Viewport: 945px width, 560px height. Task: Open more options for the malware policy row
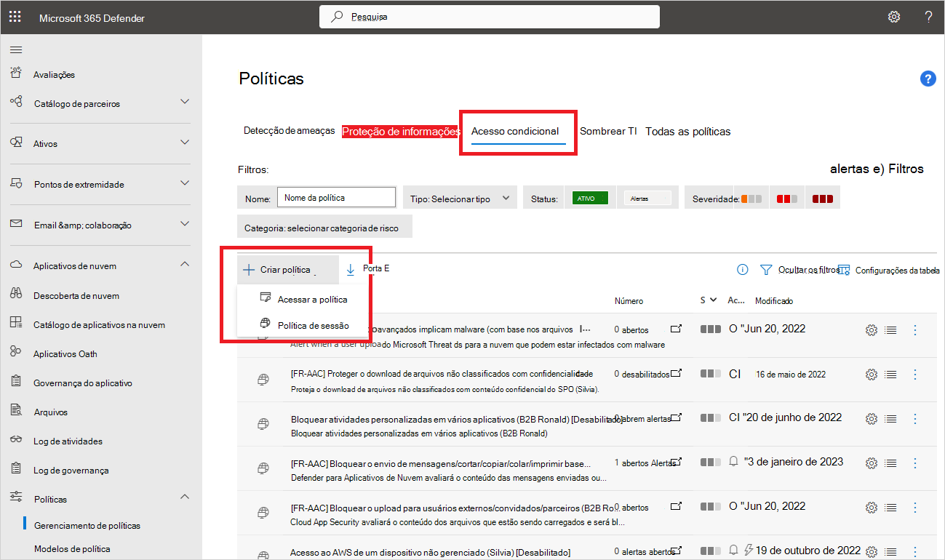click(x=915, y=330)
